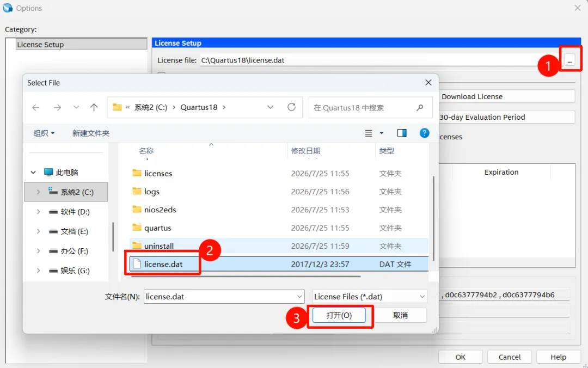Select 娱乐 (G:) drive
The image size is (588, 368).
coord(69,271)
